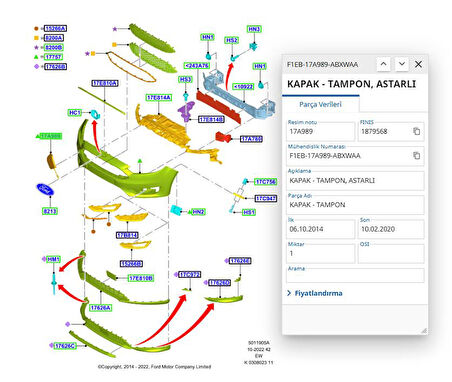This screenshot has height=382, width=452.
Task: Select part label 17E814A
Action: pos(159,98)
